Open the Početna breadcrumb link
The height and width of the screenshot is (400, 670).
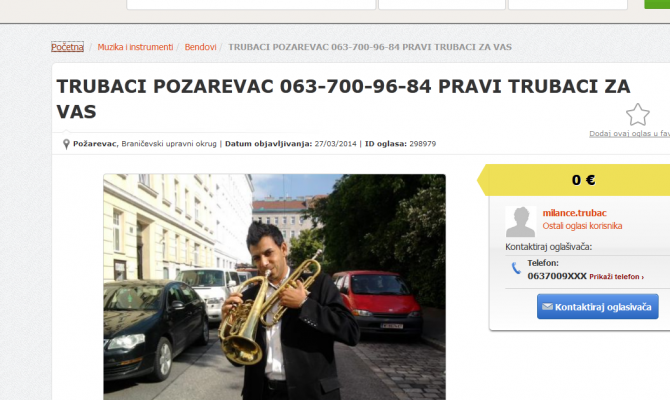67,47
